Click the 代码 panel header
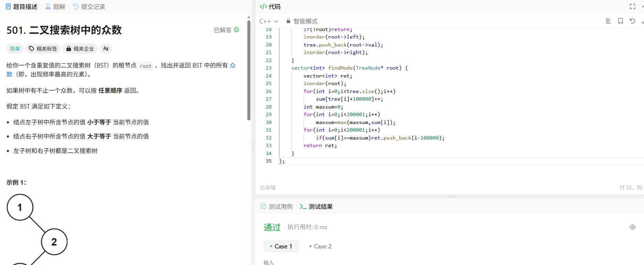Screen dimensions: 644x265 [x=270, y=7]
